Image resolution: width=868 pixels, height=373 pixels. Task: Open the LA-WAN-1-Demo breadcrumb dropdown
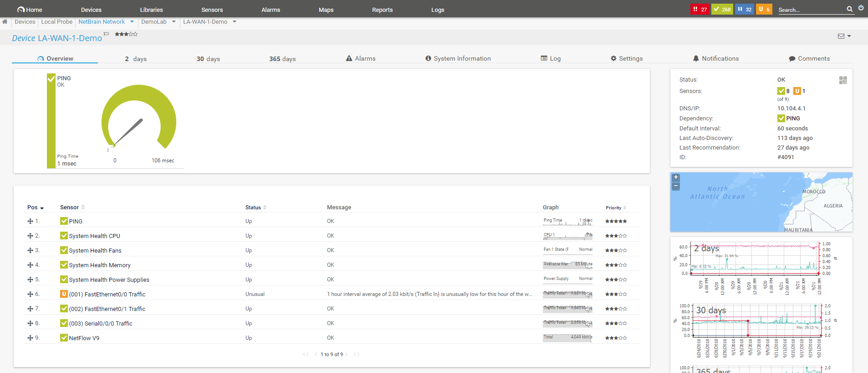[235, 22]
